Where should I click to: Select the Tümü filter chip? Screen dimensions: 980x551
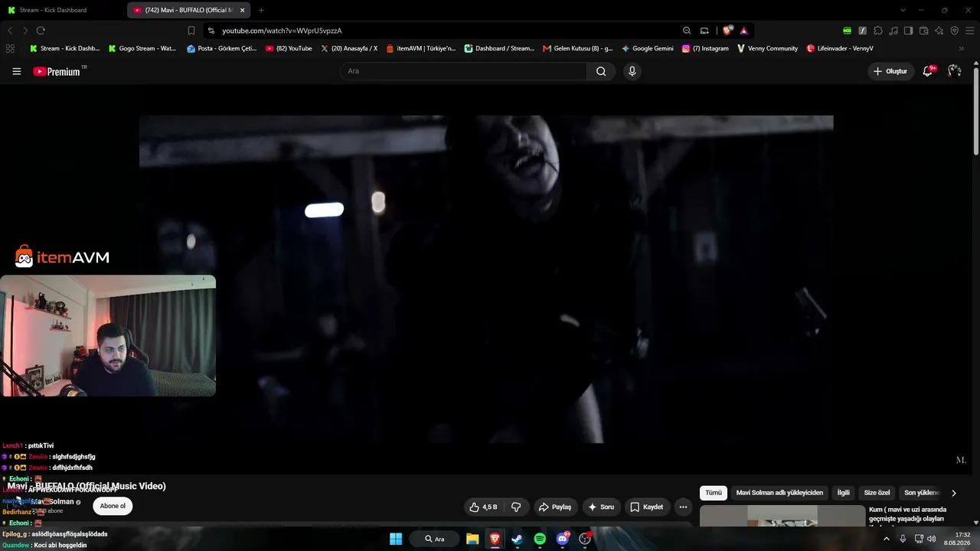714,493
